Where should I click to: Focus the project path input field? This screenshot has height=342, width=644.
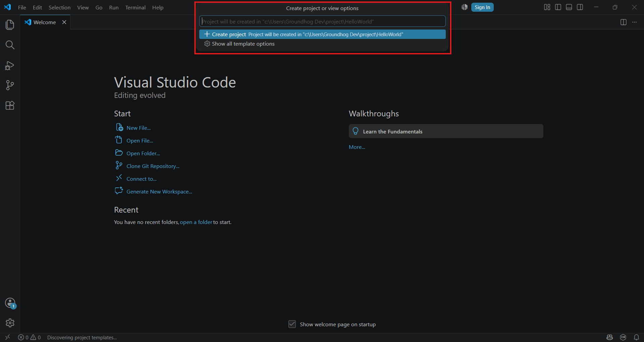(x=322, y=21)
